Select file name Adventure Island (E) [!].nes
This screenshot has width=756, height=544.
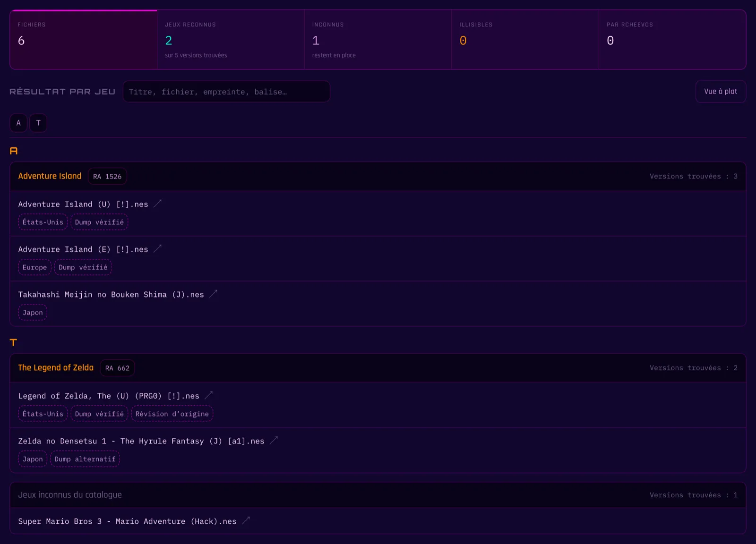[83, 249]
